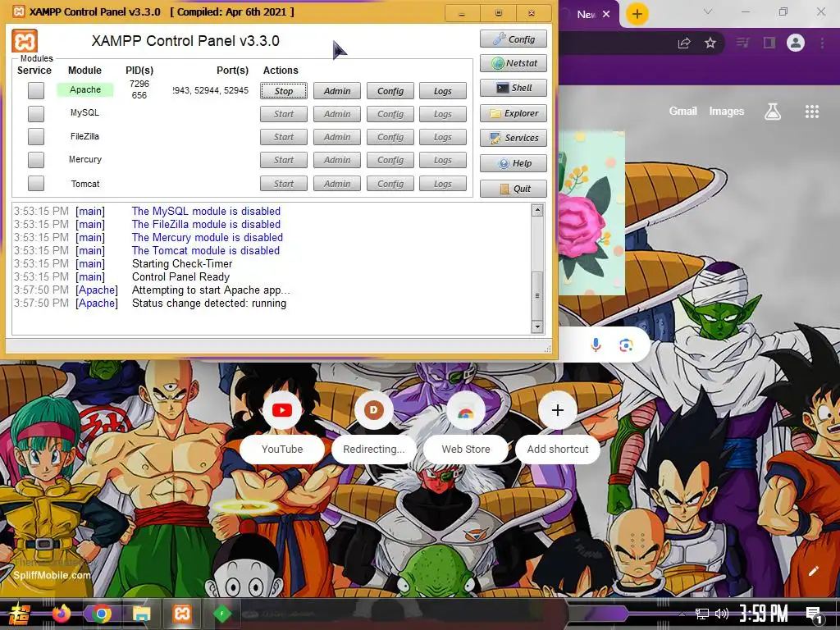Open Chrome tab search chevron
This screenshot has width=840, height=630.
(x=708, y=11)
